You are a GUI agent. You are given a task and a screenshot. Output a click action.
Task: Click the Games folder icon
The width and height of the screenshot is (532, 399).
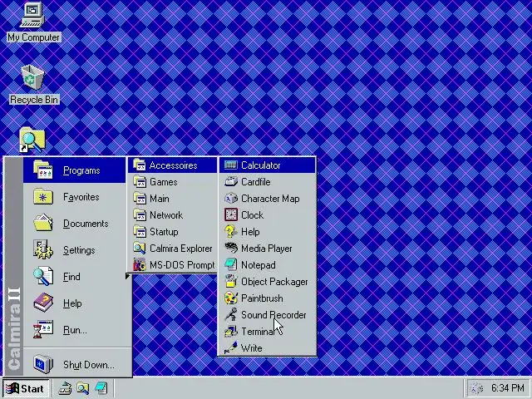click(x=140, y=182)
